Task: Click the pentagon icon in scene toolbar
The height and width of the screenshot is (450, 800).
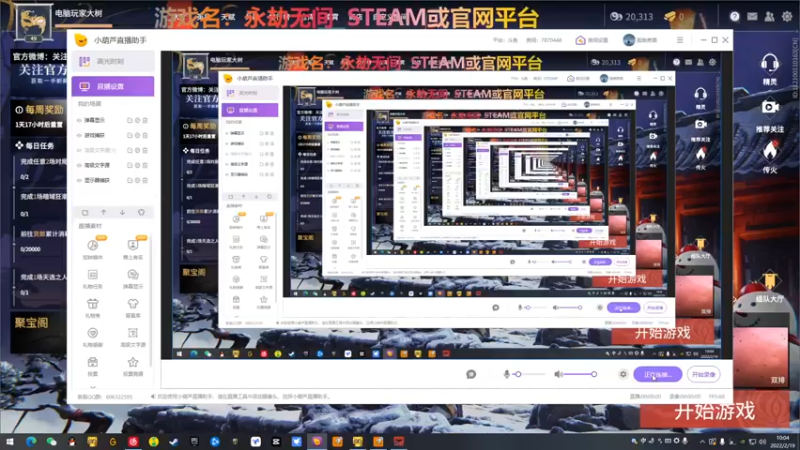Action: click(x=141, y=212)
